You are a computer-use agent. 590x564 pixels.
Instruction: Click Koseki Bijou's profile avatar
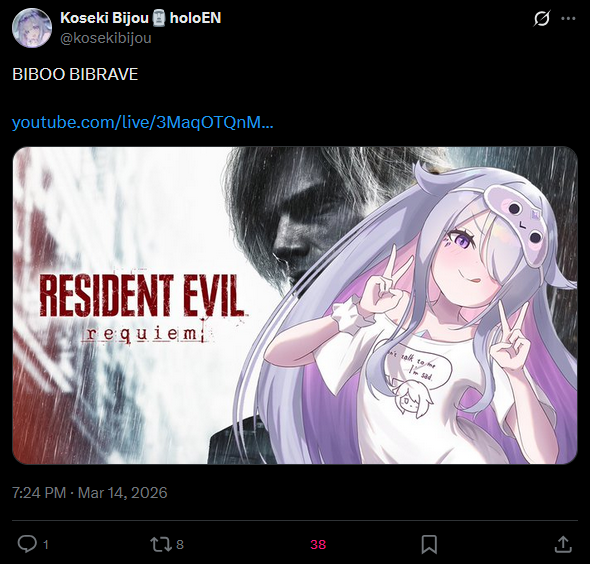pyautogui.click(x=32, y=28)
